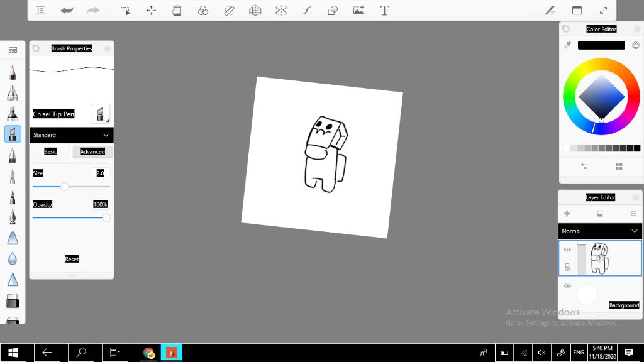Switch to full screen with arrows icon
This screenshot has width=644, height=362.
pos(603,10)
